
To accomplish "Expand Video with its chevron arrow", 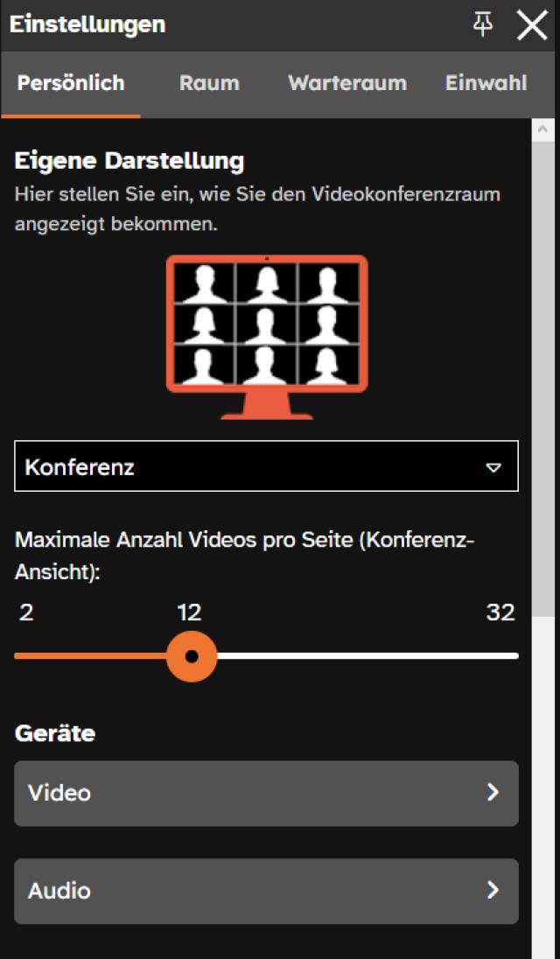I will click(493, 793).
